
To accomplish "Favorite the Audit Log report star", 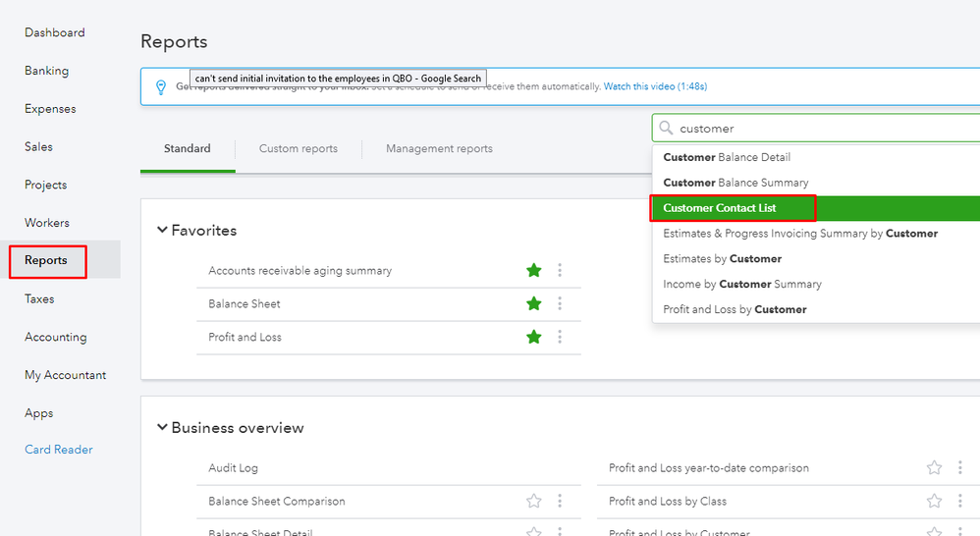I will click(534, 468).
